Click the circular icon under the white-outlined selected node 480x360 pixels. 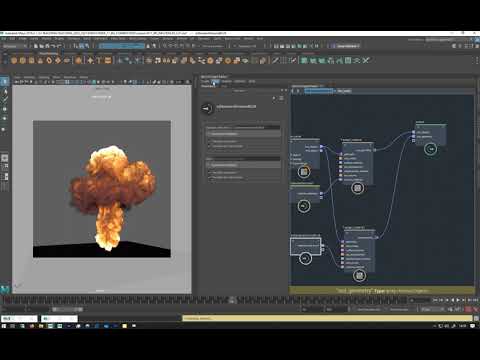point(305,258)
